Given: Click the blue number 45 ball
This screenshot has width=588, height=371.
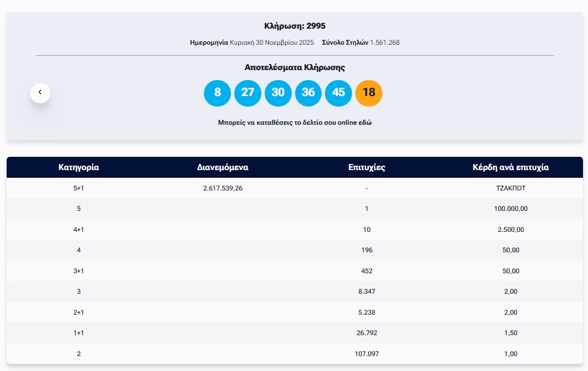Looking at the screenshot, I should click(x=338, y=93).
